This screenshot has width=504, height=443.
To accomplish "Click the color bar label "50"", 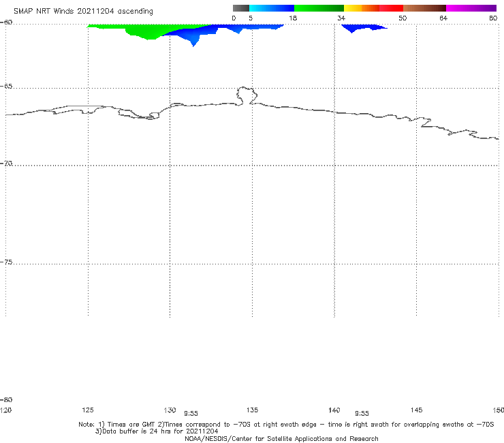I will point(403,18).
